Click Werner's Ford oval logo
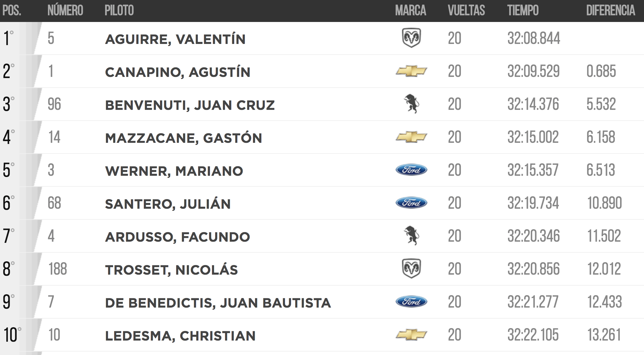The width and height of the screenshot is (644, 355). [411, 170]
